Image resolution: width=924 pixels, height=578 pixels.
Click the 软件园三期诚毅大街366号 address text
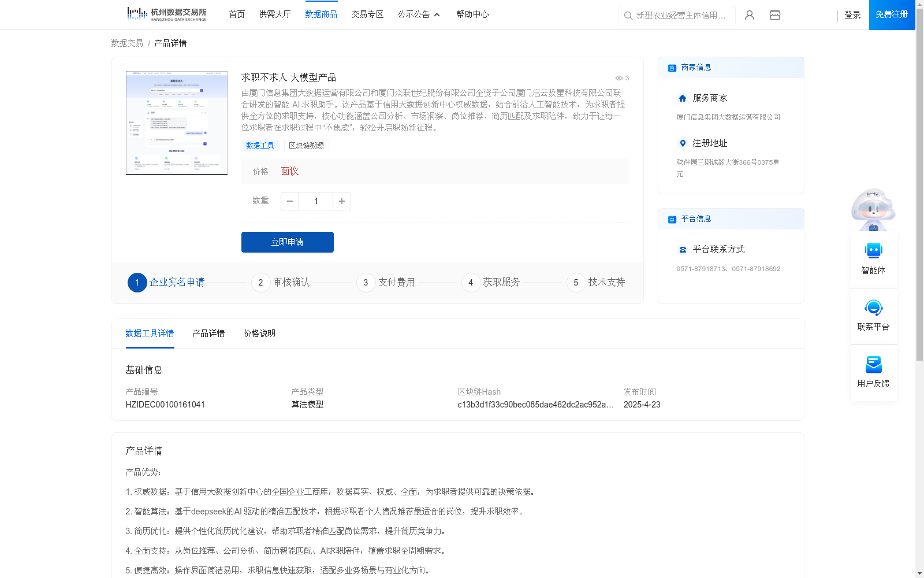(728, 168)
